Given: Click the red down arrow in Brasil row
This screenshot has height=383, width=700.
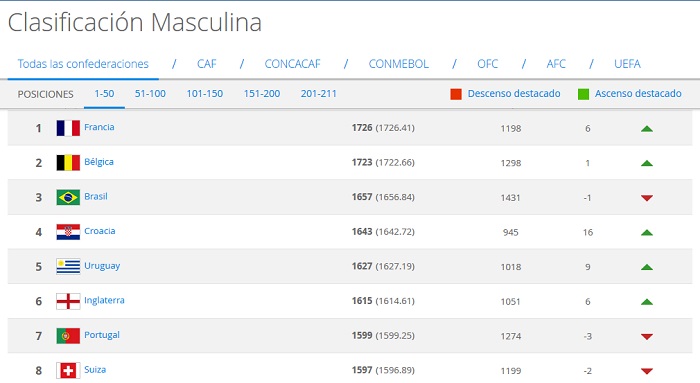Looking at the screenshot, I should pyautogui.click(x=647, y=198).
